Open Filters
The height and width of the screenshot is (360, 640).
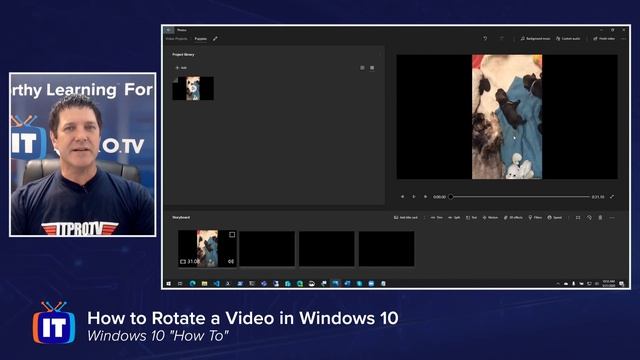click(535, 218)
